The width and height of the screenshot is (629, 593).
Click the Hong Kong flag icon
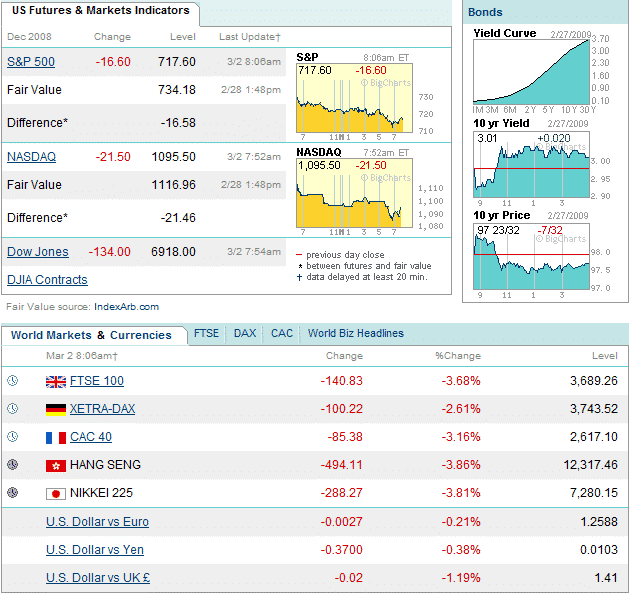tap(55, 465)
